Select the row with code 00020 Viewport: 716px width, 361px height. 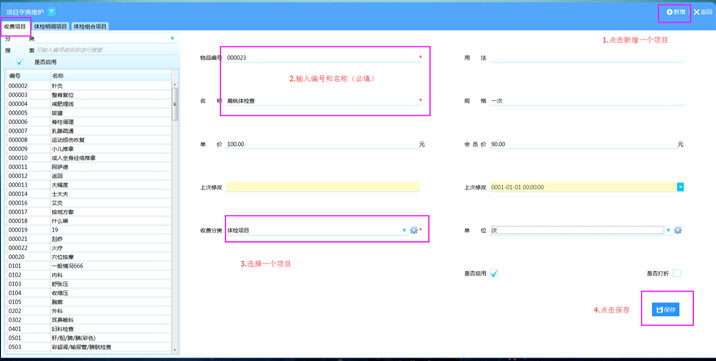89,257
